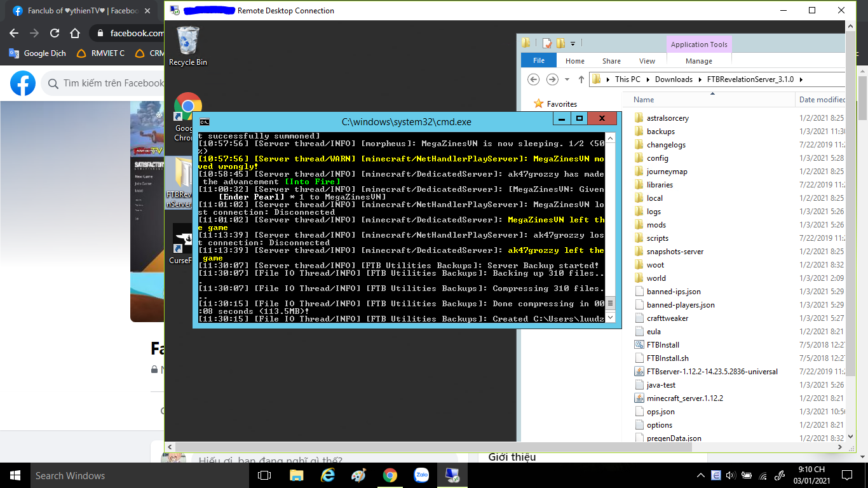The height and width of the screenshot is (488, 868).
Task: Sort files by the Name column header
Action: pyautogui.click(x=644, y=100)
